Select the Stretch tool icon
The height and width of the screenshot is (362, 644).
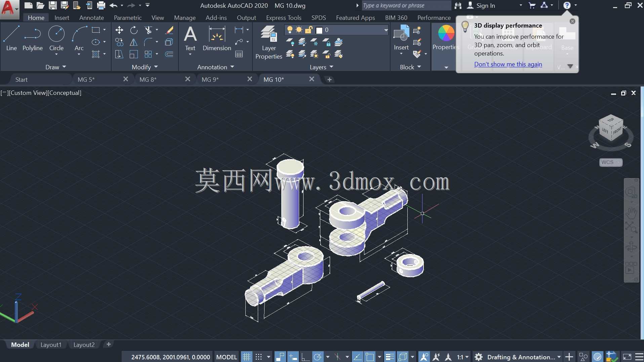click(119, 54)
